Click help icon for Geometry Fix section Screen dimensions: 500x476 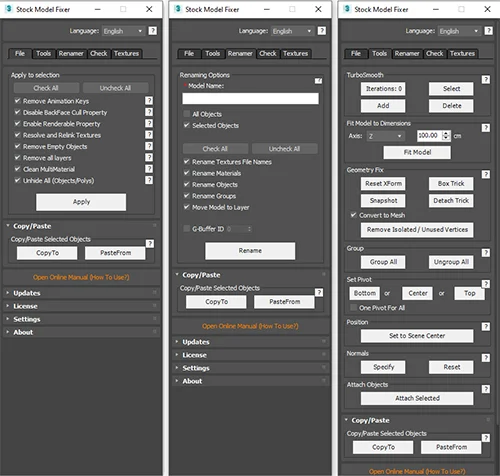pos(486,174)
